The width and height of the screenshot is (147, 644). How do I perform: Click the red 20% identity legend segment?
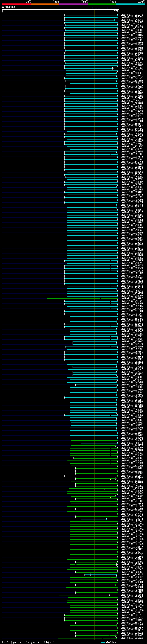pos(17,4)
